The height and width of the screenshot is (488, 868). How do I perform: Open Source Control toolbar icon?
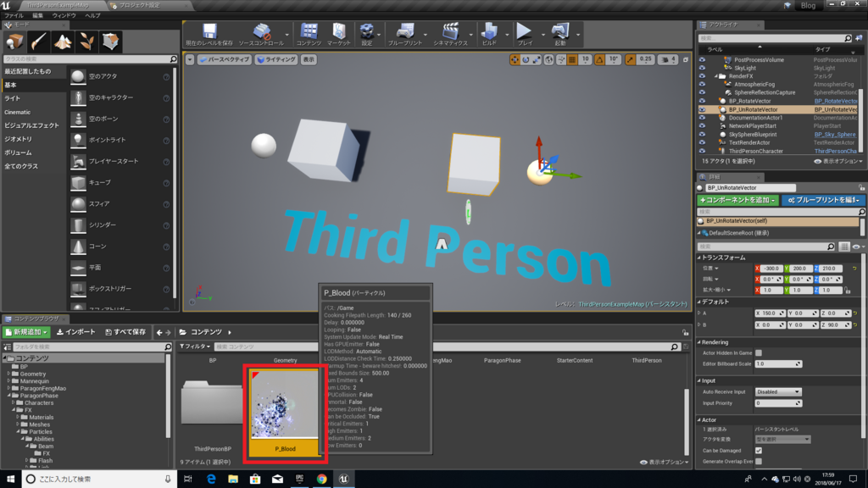pyautogui.click(x=261, y=34)
